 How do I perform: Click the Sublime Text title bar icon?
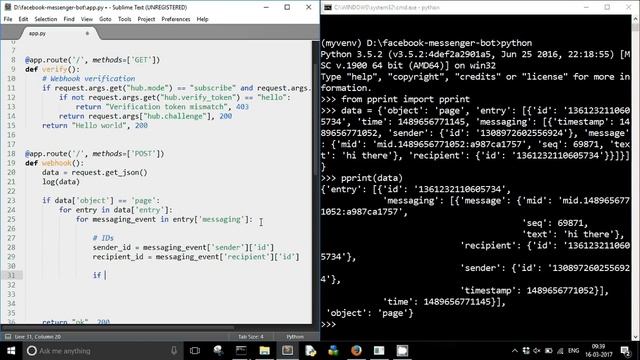click(7, 7)
